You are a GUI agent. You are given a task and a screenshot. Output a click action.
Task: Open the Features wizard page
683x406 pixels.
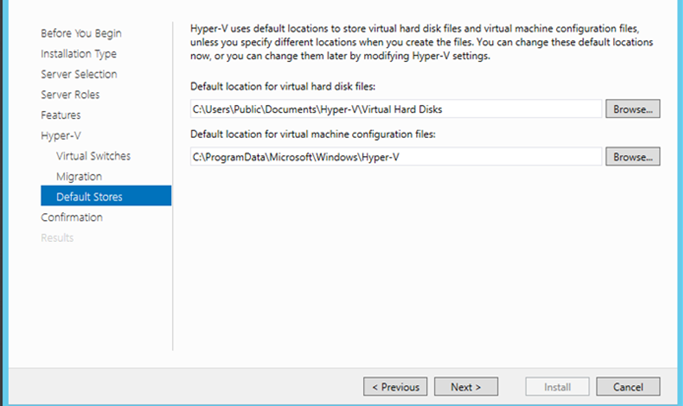(x=61, y=115)
